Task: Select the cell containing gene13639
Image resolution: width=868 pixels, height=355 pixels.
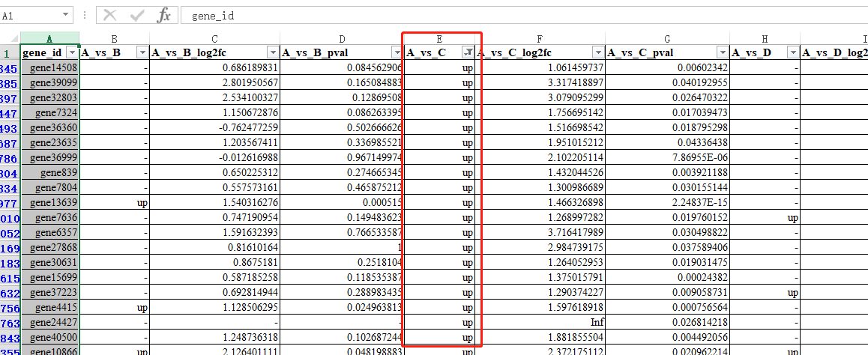Action: [x=49, y=202]
